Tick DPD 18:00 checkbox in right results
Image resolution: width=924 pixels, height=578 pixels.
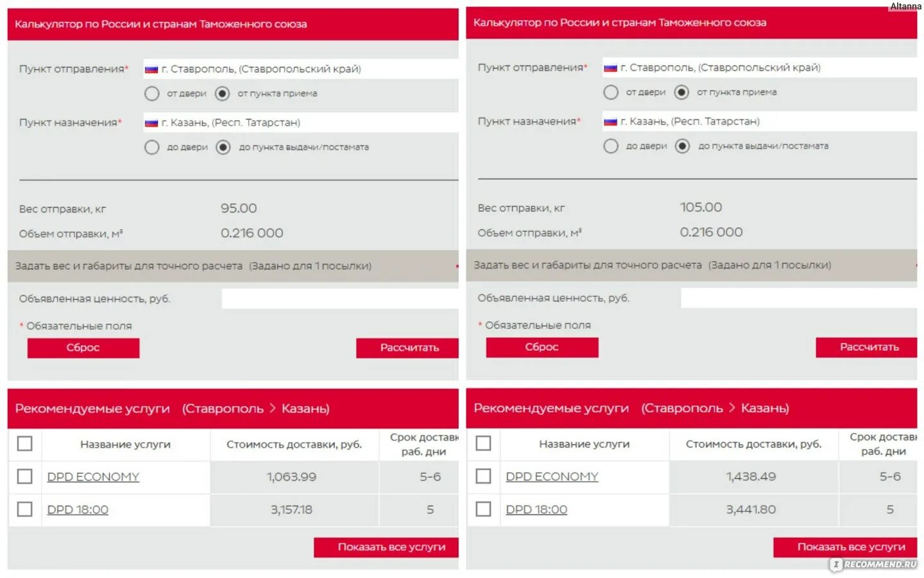point(484,509)
